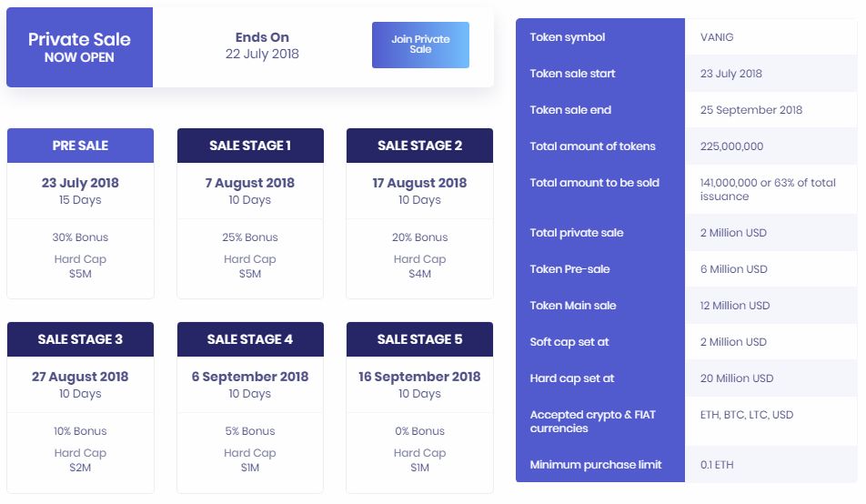This screenshot has height=504, width=866.
Task: Select the SALE STAGE 4 header
Action: coord(250,339)
